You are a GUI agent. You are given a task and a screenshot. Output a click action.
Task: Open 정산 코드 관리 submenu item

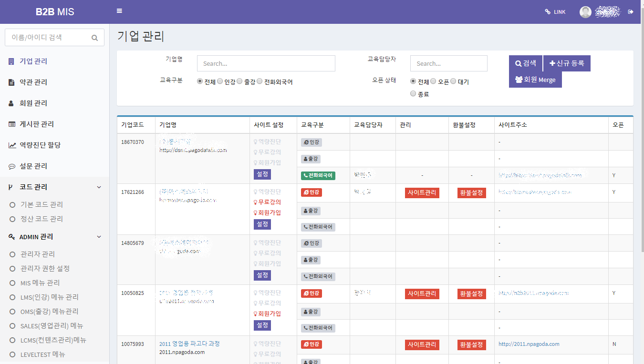42,219
